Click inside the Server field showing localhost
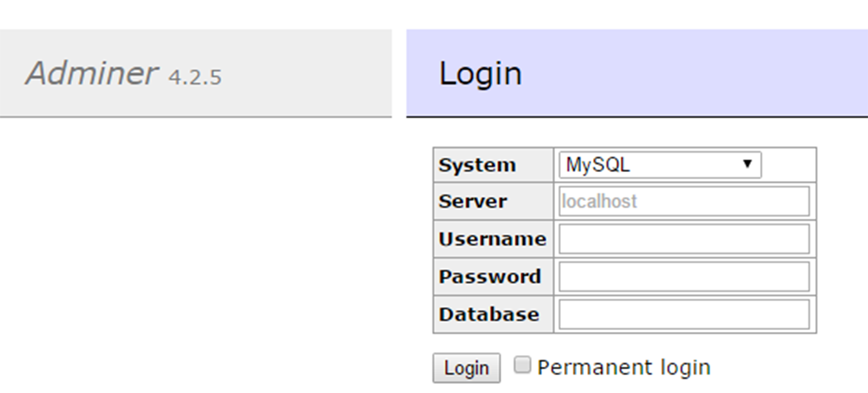Image resolution: width=868 pixels, height=393 pixels. click(x=683, y=202)
